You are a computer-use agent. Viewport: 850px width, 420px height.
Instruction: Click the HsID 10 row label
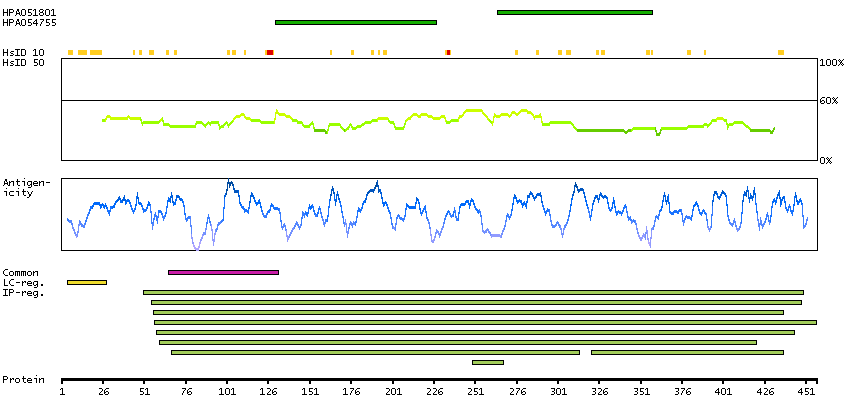pos(23,52)
